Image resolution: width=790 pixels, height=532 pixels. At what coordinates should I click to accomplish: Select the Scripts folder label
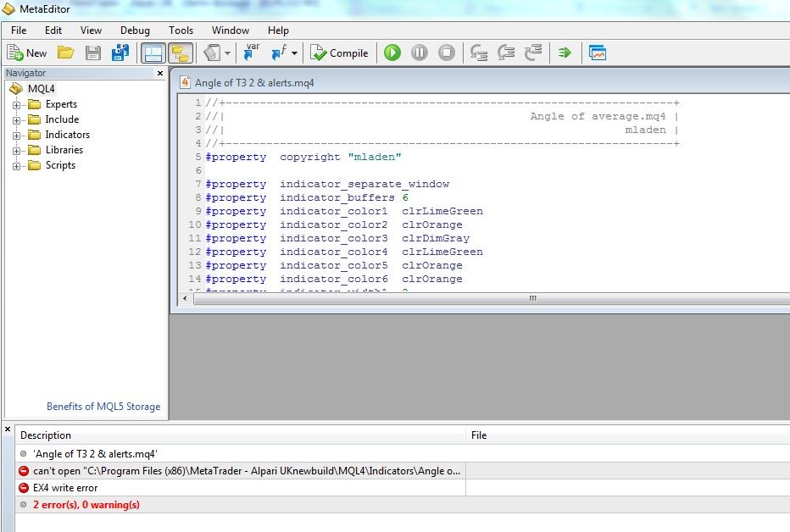(x=60, y=165)
